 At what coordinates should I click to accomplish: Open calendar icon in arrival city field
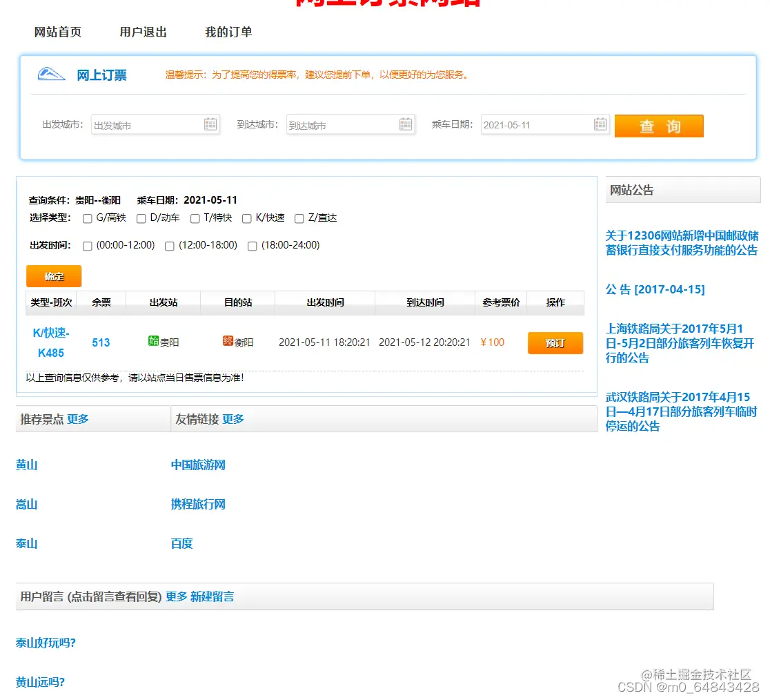406,124
